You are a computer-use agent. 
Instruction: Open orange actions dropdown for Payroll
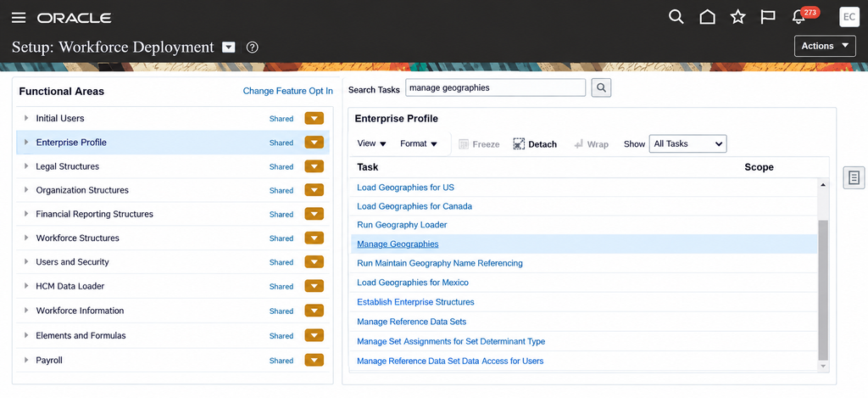(314, 360)
